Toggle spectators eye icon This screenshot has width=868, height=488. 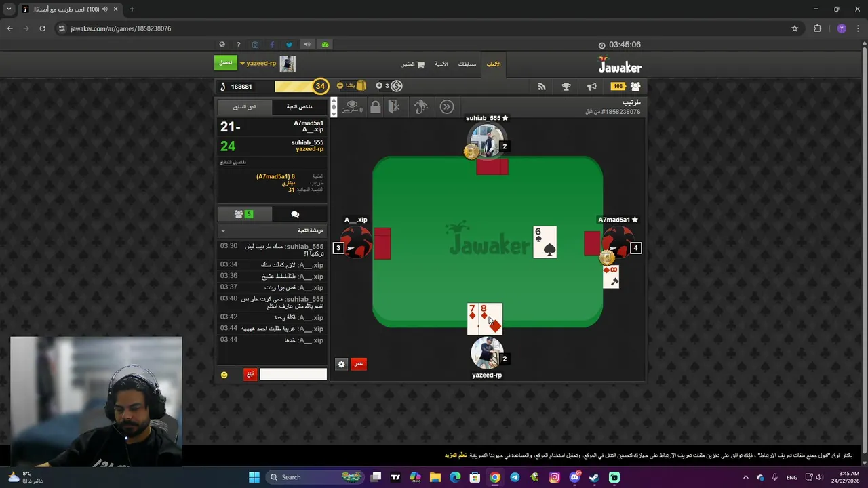[x=352, y=106]
